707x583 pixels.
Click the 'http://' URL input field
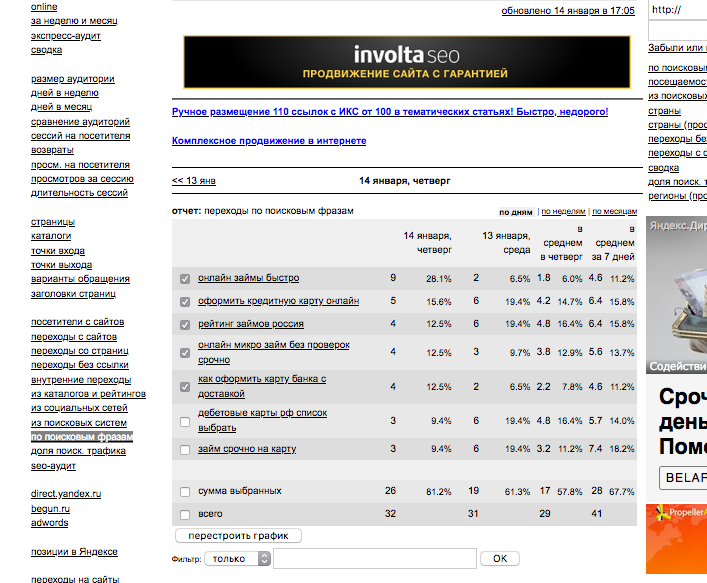click(678, 10)
